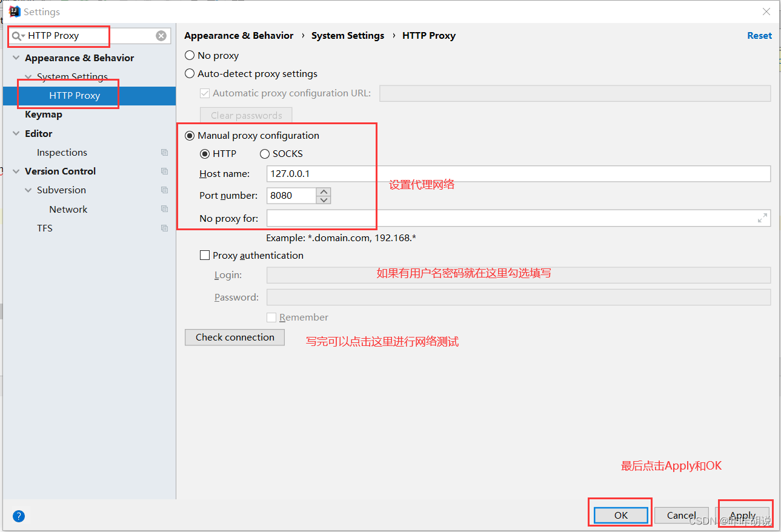
Task: Collapse the Subversion node
Action: pos(28,190)
